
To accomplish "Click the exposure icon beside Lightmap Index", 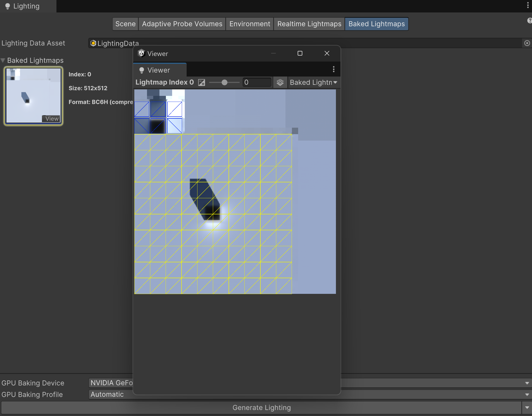I will pos(201,82).
